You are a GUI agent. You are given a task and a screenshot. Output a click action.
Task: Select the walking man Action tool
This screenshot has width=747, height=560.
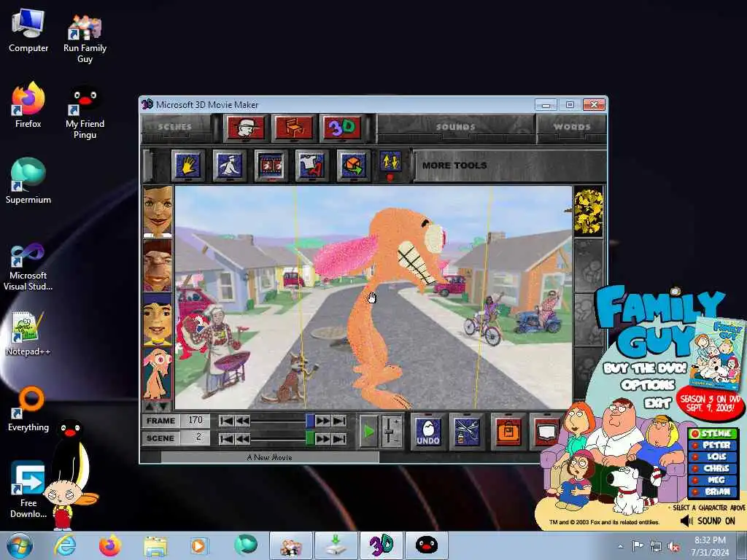[x=230, y=166]
